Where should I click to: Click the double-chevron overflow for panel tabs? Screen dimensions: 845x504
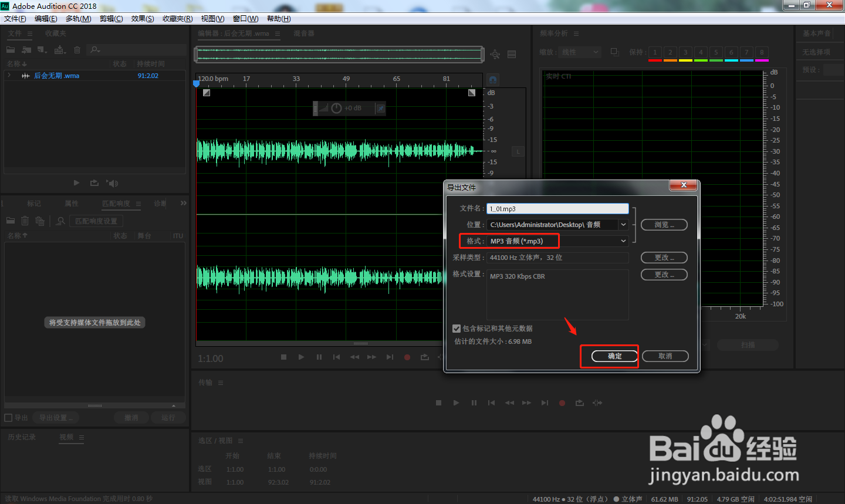(x=184, y=203)
